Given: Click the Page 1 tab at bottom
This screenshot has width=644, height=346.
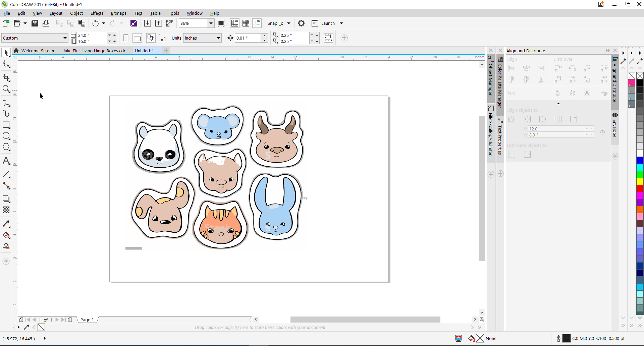Looking at the screenshot, I should pyautogui.click(x=87, y=320).
